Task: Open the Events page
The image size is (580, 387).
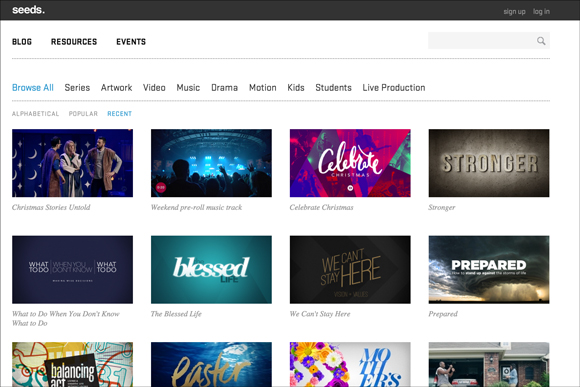Action: (x=131, y=42)
